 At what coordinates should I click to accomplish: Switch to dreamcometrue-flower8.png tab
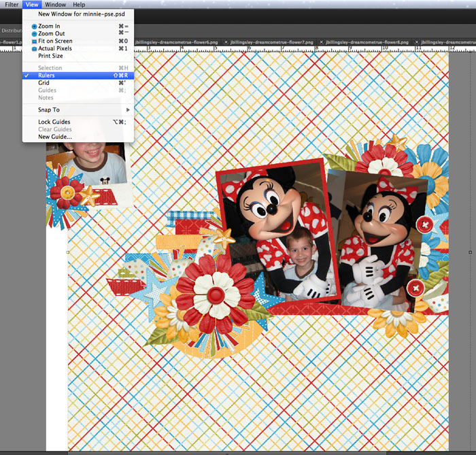pos(367,42)
